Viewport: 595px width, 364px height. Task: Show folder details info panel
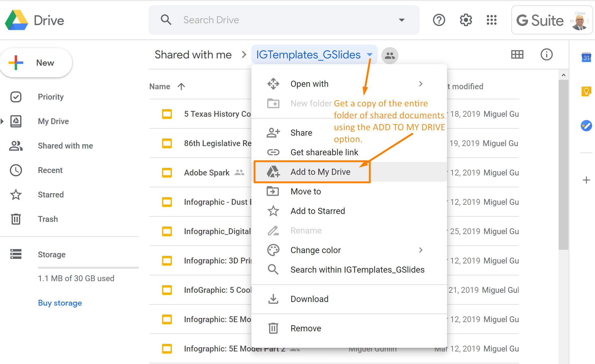tap(547, 55)
